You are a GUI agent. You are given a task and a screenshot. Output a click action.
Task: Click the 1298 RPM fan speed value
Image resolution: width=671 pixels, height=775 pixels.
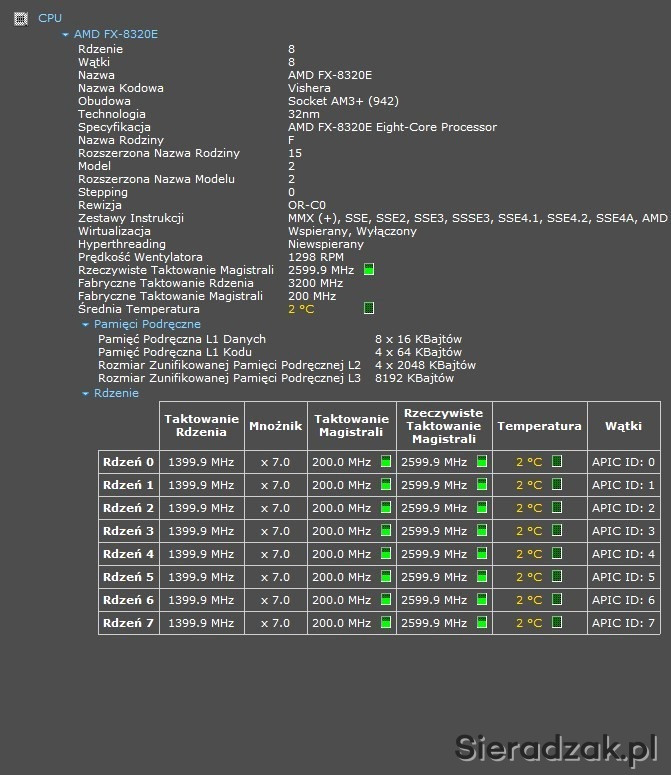[316, 257]
